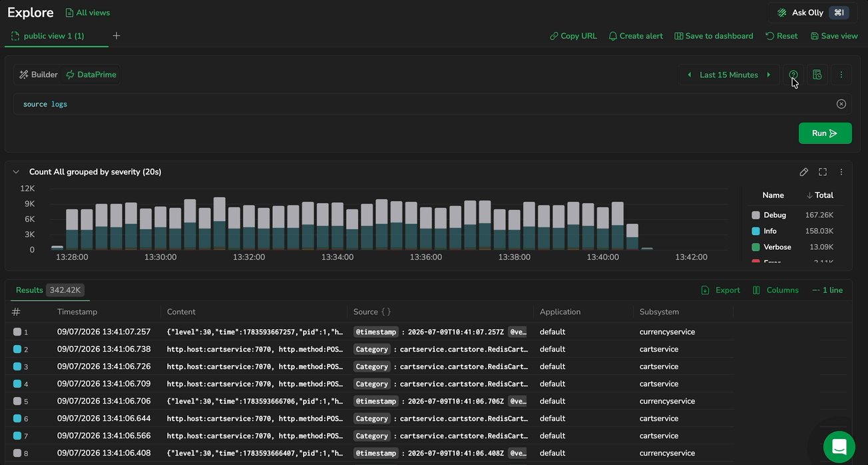Create an alert from this query
Viewport: 868px width, 465px height.
(x=636, y=36)
